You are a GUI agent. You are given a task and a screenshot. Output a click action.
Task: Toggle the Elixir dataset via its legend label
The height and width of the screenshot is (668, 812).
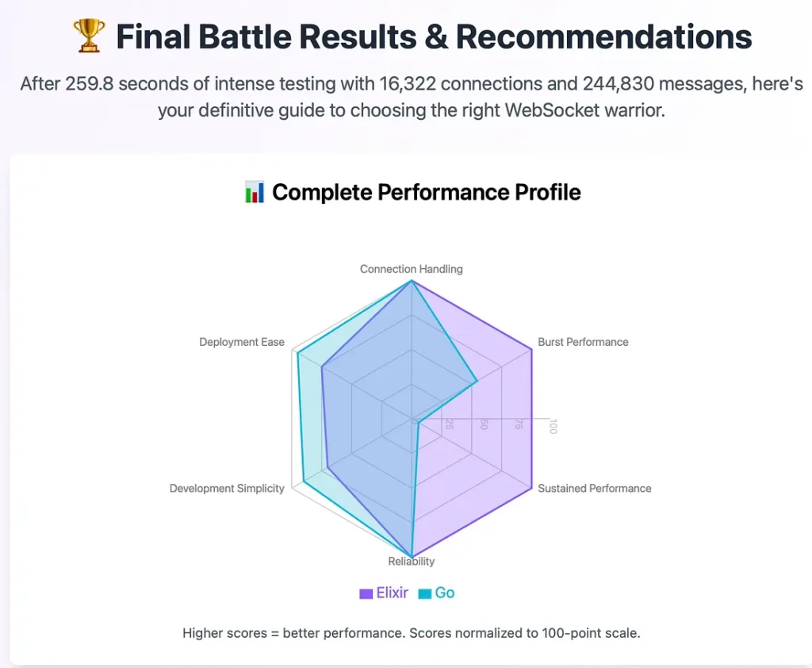click(393, 593)
